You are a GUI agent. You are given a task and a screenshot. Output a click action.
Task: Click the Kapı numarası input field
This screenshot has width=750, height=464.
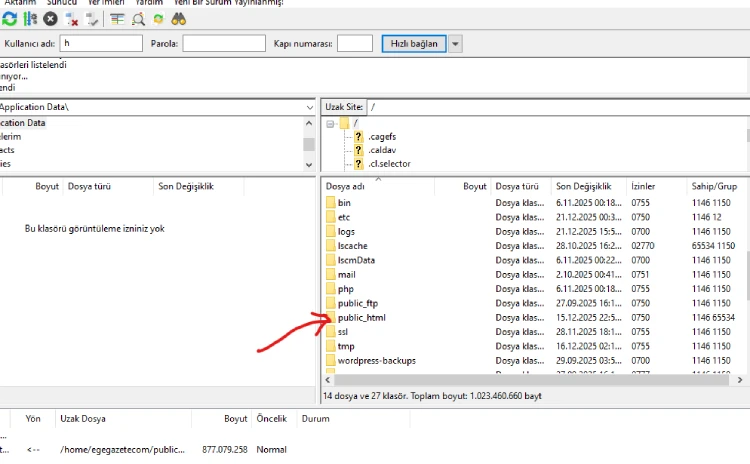(355, 44)
